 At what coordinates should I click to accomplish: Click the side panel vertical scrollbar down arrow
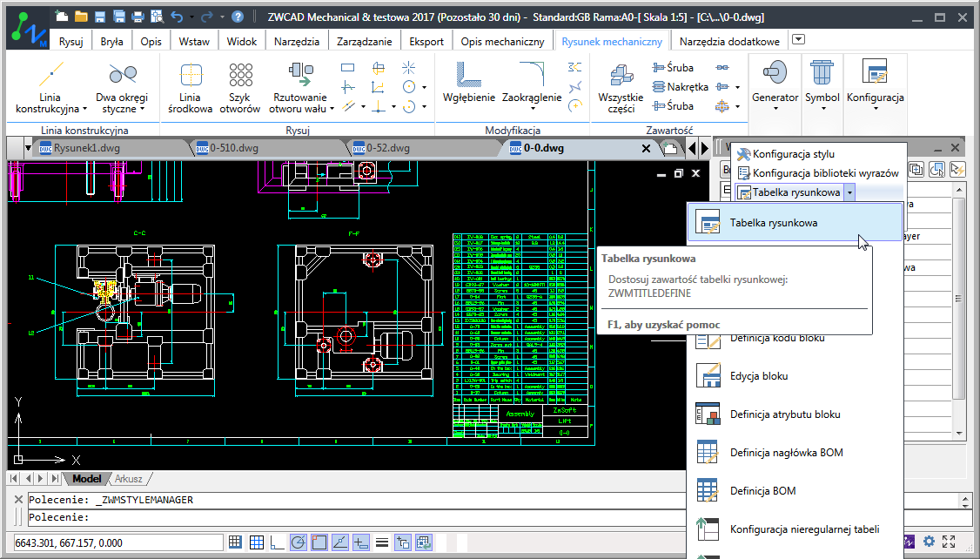959,433
